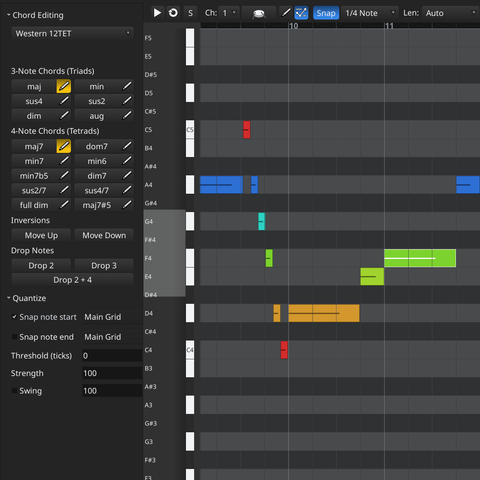Viewport: 480px width, 480px height.
Task: Enable the dom7 pencil icon
Action: point(127,146)
